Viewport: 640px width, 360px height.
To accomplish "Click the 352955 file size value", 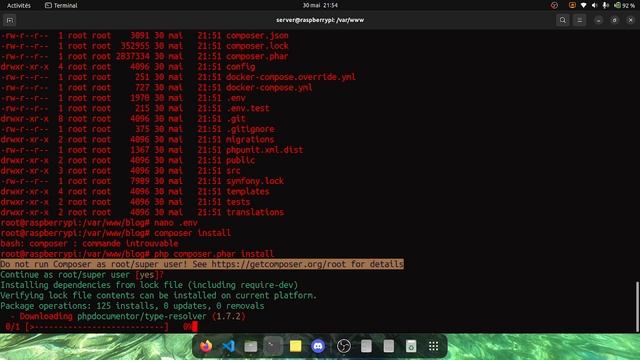I will [x=135, y=46].
